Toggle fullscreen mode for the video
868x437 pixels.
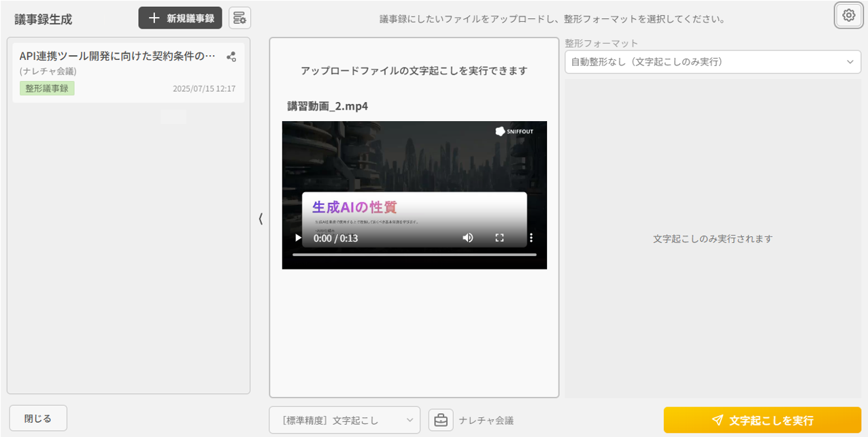coord(499,238)
